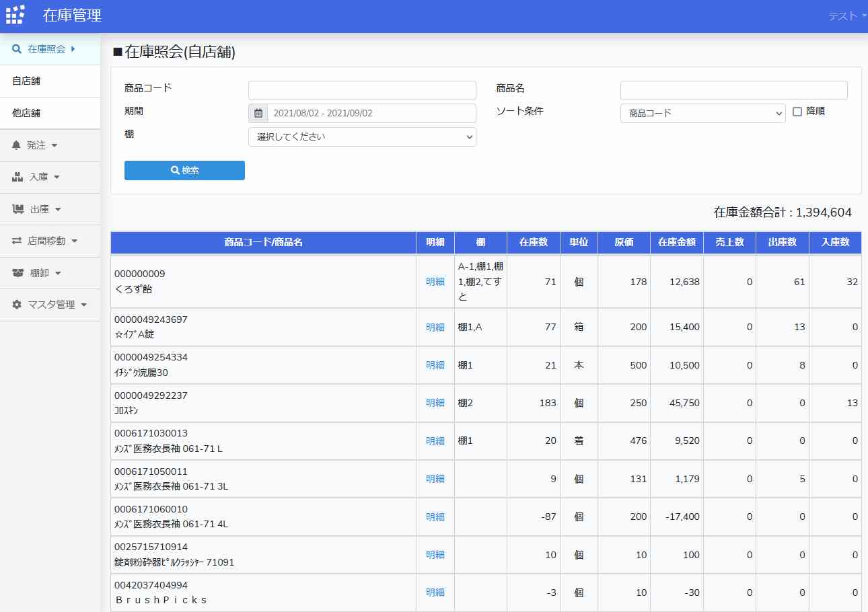The width and height of the screenshot is (868, 612).
Task: Click the boxes icon next to 入庫
Action: [18, 177]
